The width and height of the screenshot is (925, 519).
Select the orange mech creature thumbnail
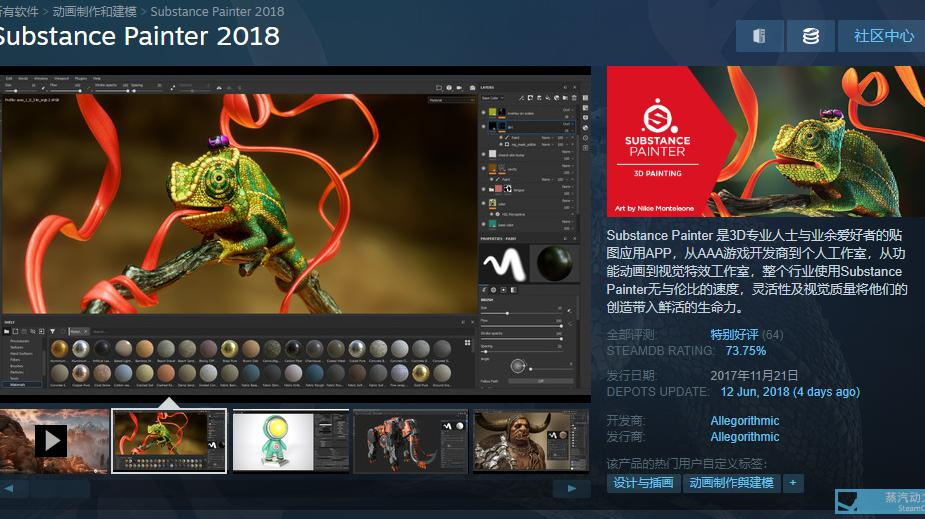tap(411, 441)
